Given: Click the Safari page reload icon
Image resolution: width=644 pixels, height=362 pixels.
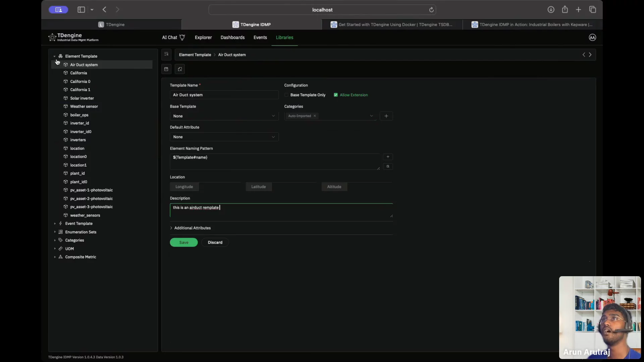Looking at the screenshot, I should click(x=431, y=10).
